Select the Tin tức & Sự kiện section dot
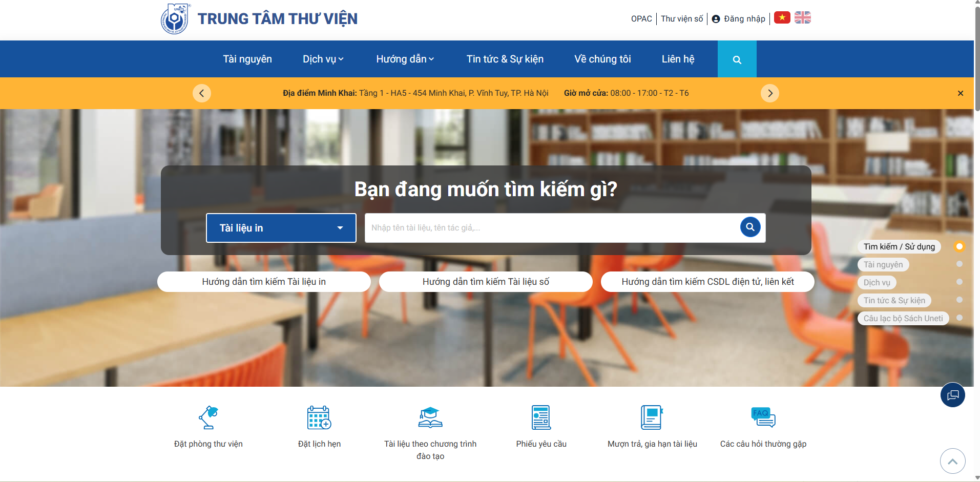The width and height of the screenshot is (980, 482). [x=959, y=300]
